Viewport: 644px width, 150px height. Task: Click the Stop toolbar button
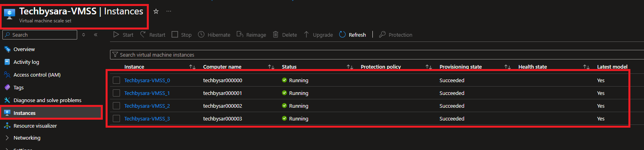(182, 35)
